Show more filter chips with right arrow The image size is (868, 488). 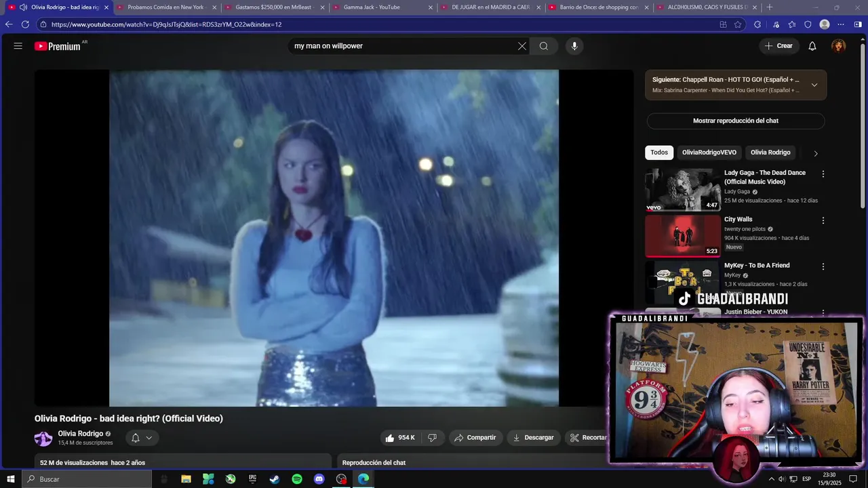(816, 153)
